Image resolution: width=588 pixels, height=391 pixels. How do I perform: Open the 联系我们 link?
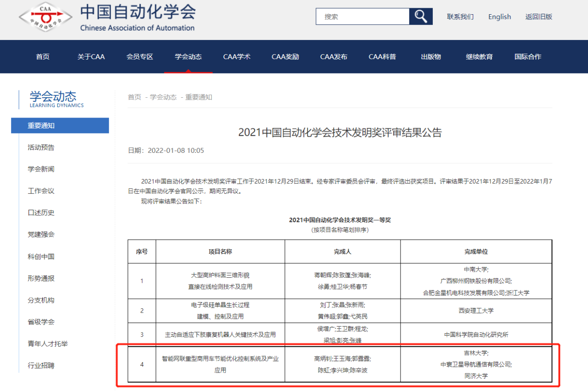pos(460,17)
